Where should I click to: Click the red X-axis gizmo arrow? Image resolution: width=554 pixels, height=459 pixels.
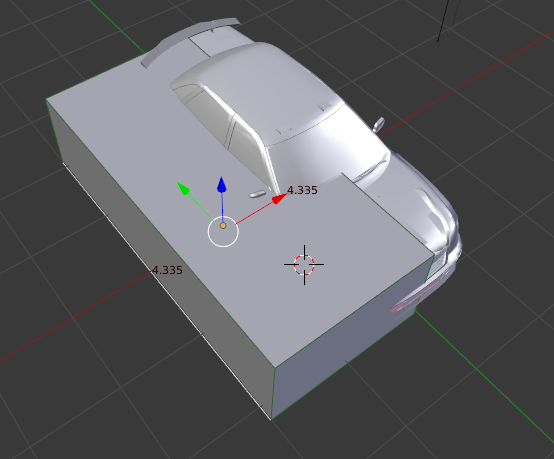pos(279,199)
